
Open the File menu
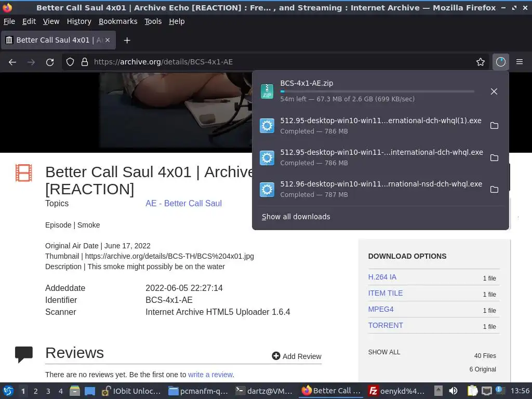9,21
